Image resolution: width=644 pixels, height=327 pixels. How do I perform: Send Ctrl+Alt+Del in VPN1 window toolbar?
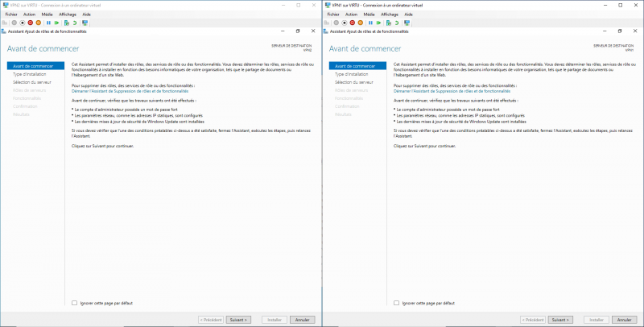click(327, 23)
